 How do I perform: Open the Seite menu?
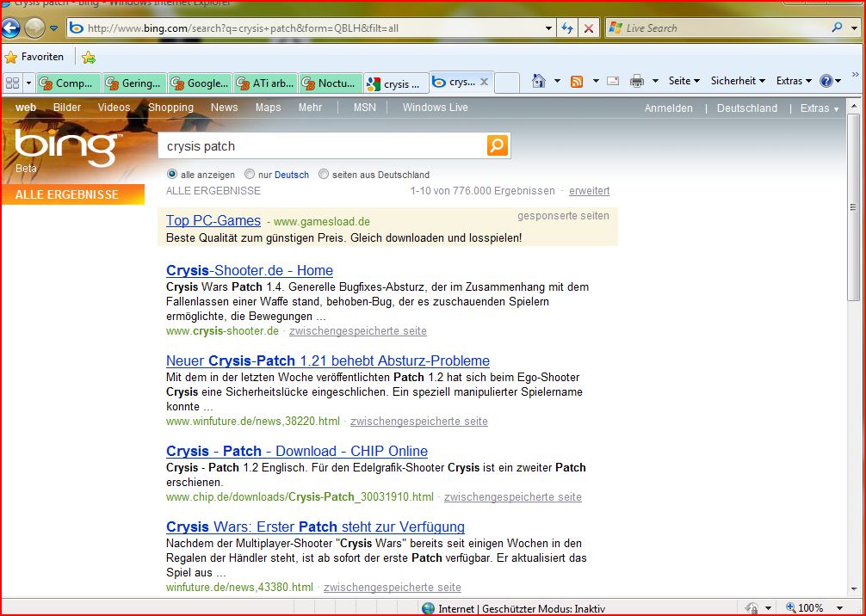click(x=684, y=81)
